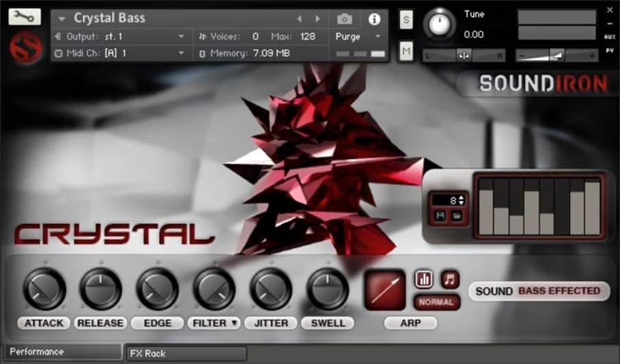Screen dimensions: 620x364
Task: Expand the Output st. 1 dropdown
Action: pos(181,36)
